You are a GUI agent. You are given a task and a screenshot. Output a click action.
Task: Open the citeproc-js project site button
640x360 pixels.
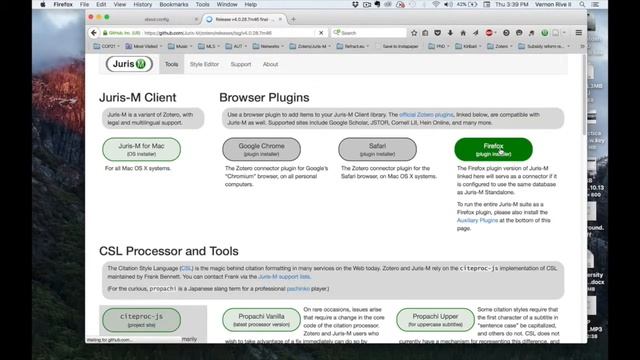[141, 320]
